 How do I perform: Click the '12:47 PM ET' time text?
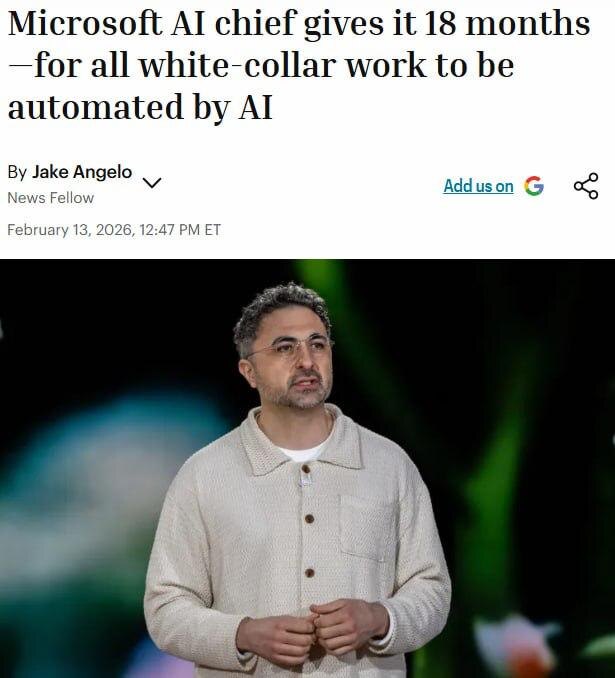180,230
